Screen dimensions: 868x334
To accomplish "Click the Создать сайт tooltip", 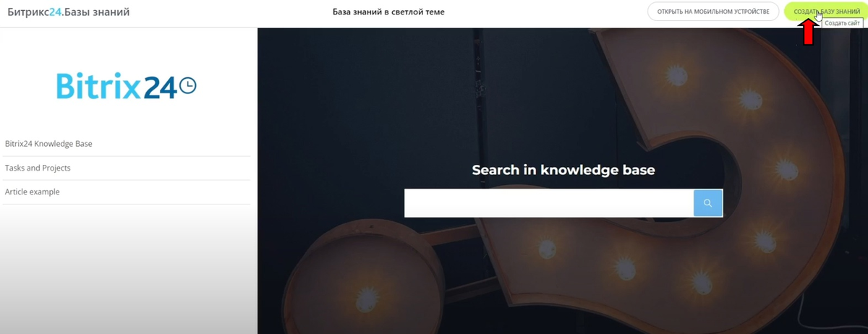I will 842,23.
